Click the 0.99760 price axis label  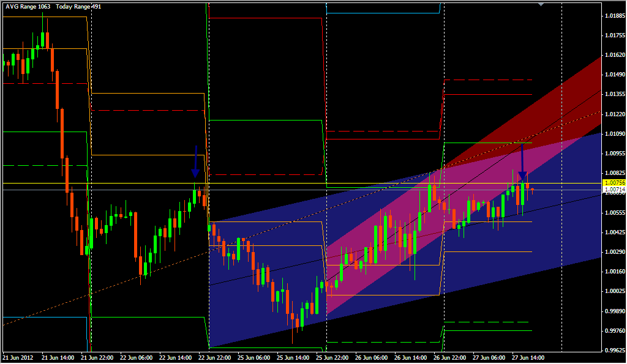[x=615, y=331]
